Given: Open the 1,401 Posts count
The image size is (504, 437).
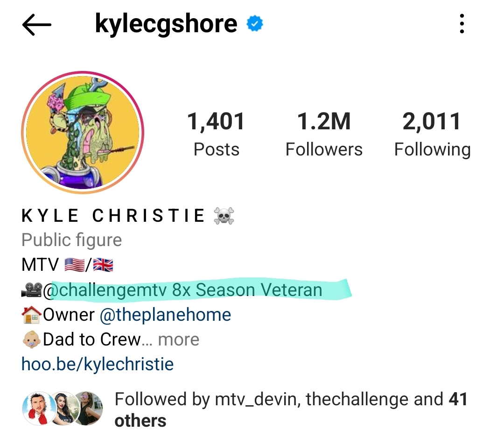Looking at the screenshot, I should pos(217,134).
